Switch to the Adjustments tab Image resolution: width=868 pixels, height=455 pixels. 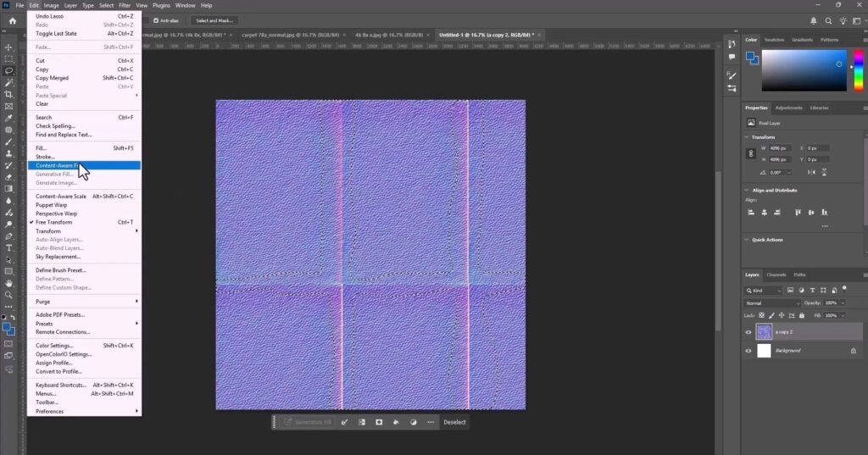(x=788, y=108)
